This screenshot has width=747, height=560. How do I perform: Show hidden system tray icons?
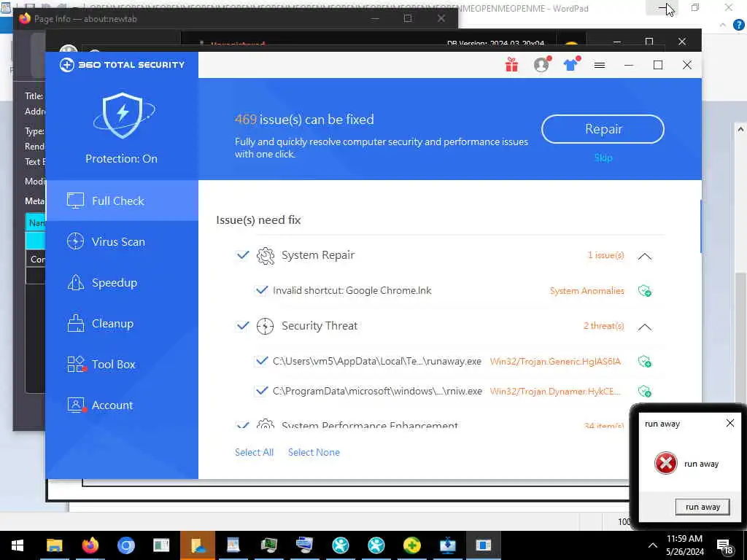point(653,545)
